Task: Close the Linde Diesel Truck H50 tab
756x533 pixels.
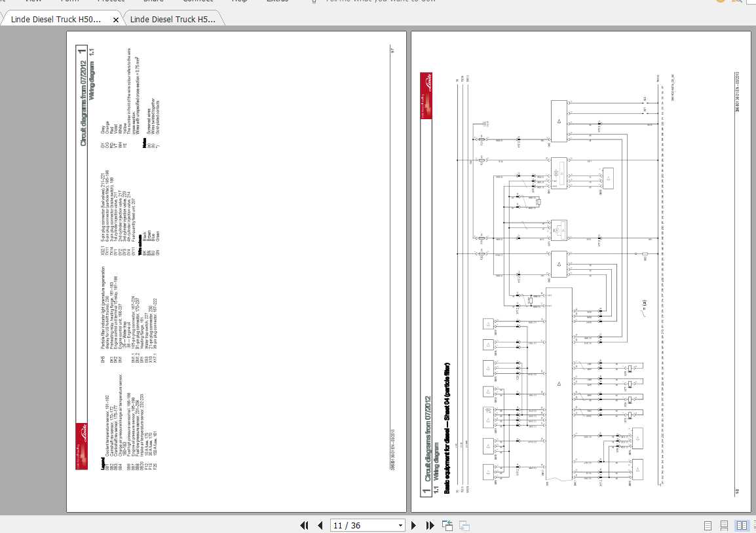Action: pos(116,20)
